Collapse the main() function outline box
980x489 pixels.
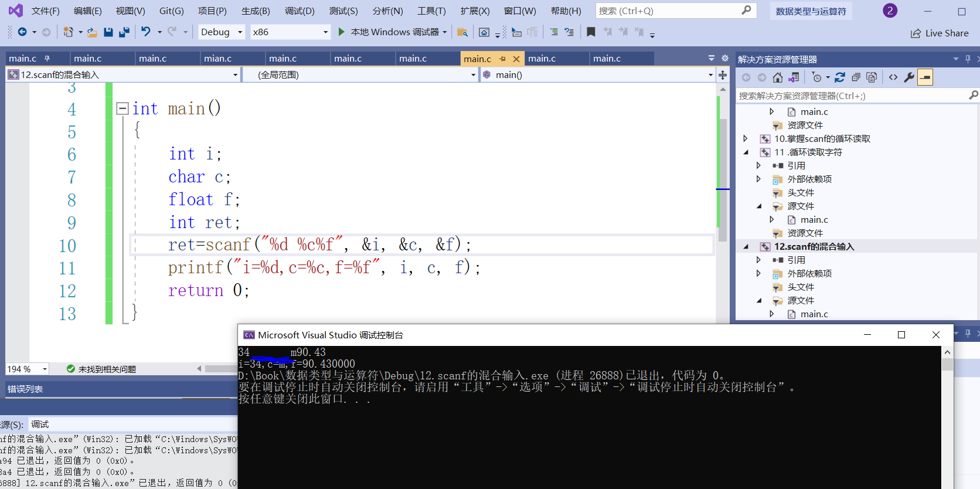coord(122,108)
